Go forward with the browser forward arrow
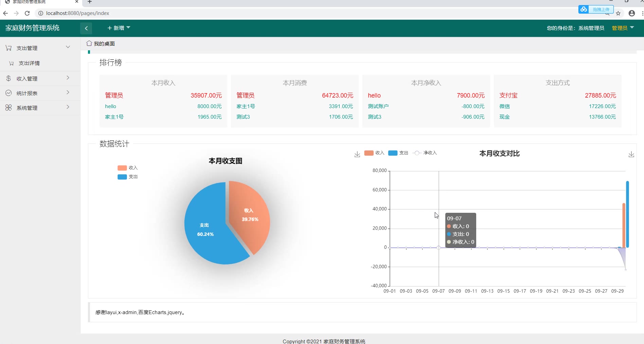This screenshot has height=344, width=644. coord(16,13)
